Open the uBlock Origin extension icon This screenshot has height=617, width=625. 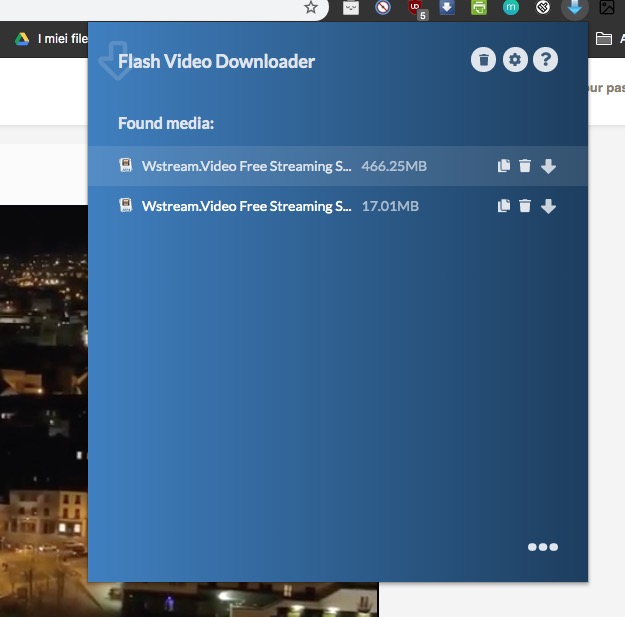point(416,8)
